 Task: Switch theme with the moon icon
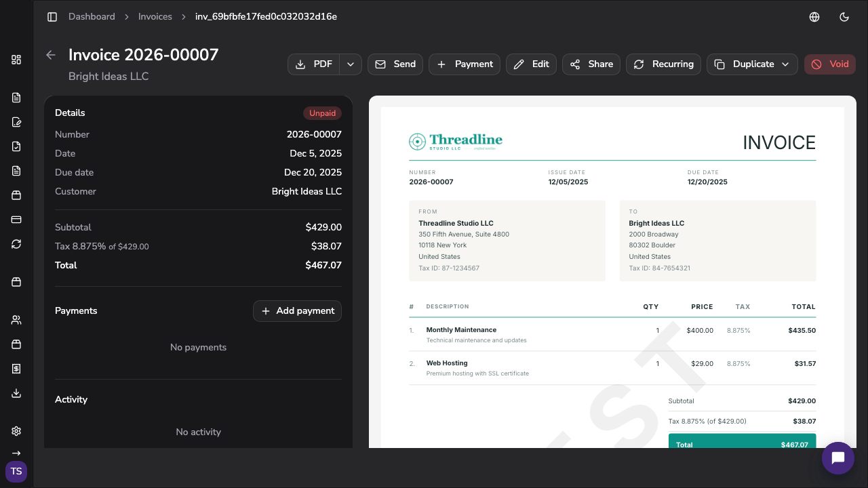844,17
